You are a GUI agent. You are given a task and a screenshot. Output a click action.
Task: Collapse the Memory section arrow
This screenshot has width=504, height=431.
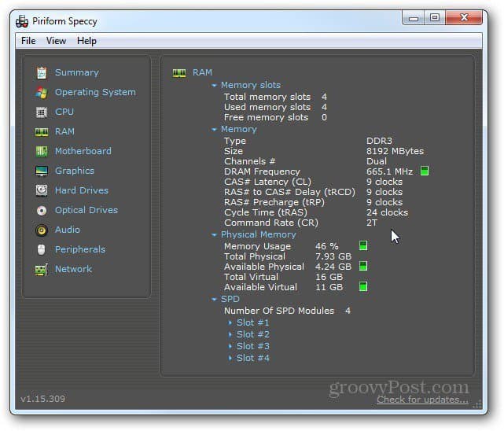pos(215,130)
